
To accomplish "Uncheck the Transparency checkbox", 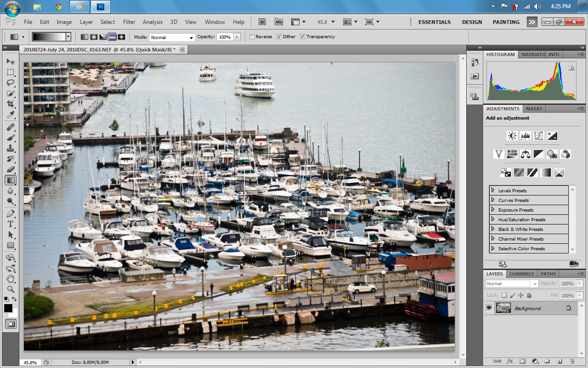I will click(x=302, y=37).
